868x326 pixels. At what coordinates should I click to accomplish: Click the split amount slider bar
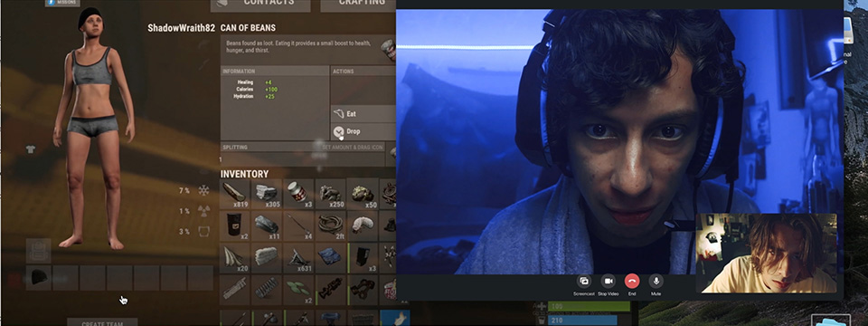coord(302,159)
